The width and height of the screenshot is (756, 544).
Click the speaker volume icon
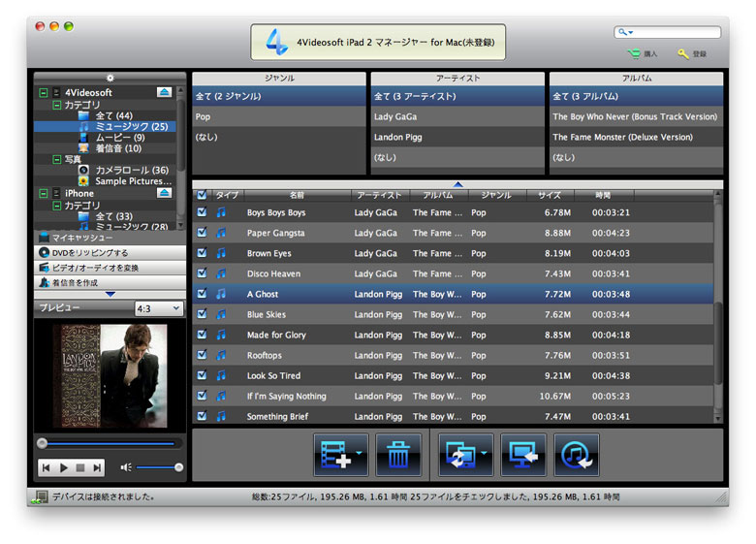pyautogui.click(x=126, y=467)
